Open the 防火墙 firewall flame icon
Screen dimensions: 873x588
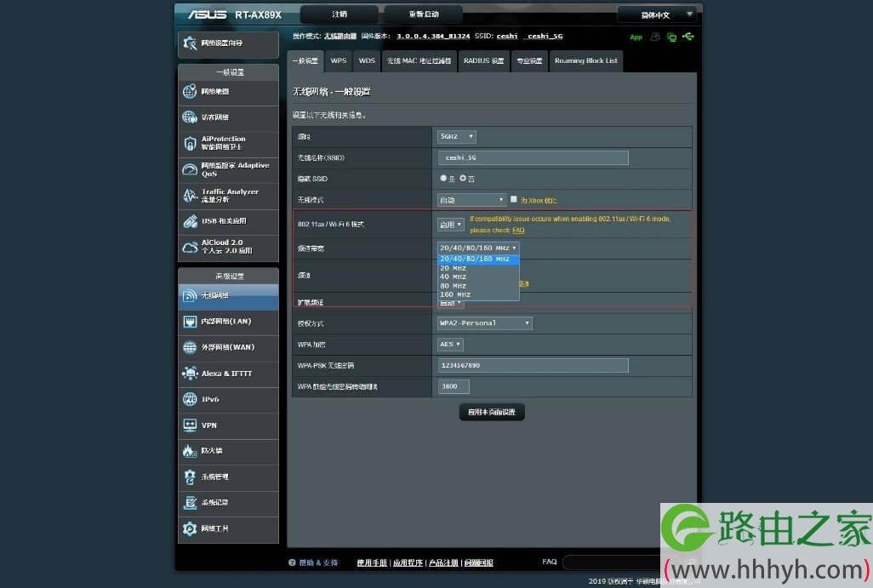tap(190, 450)
